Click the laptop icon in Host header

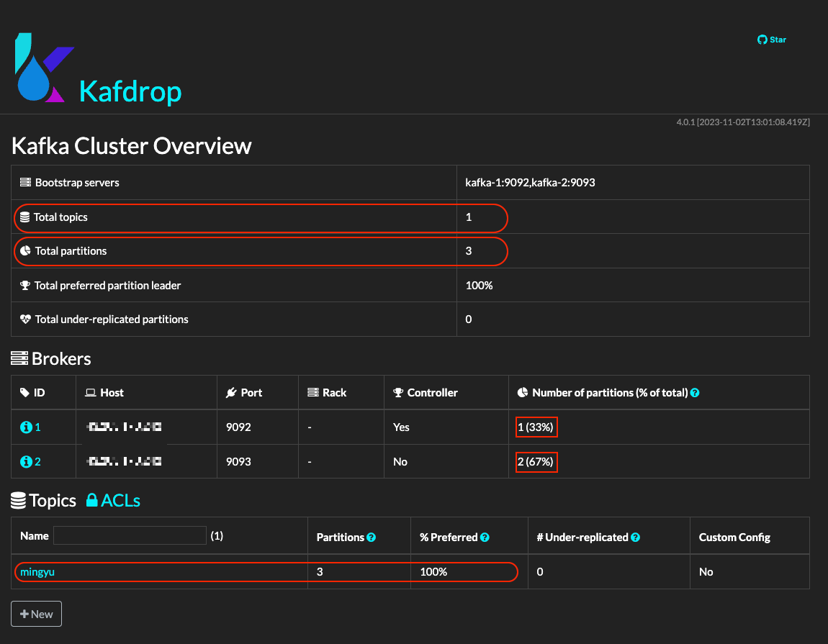[90, 392]
